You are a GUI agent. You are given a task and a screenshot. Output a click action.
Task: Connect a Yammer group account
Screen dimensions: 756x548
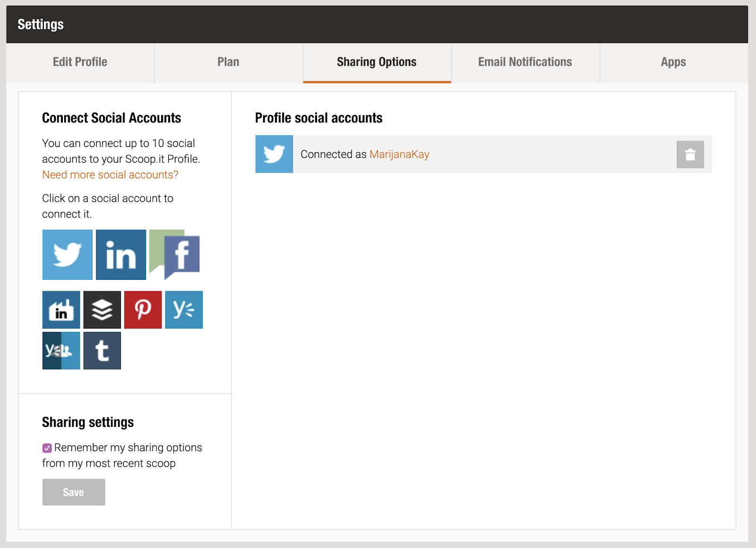[61, 350]
